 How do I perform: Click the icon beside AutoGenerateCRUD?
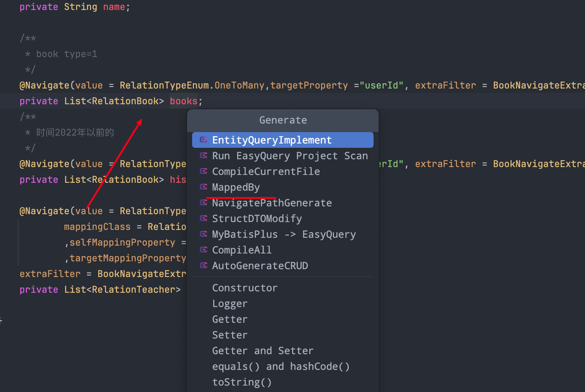pos(204,266)
